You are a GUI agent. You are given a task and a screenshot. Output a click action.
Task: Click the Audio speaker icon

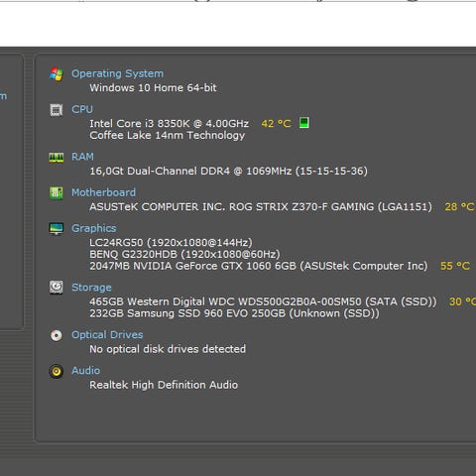(57, 371)
